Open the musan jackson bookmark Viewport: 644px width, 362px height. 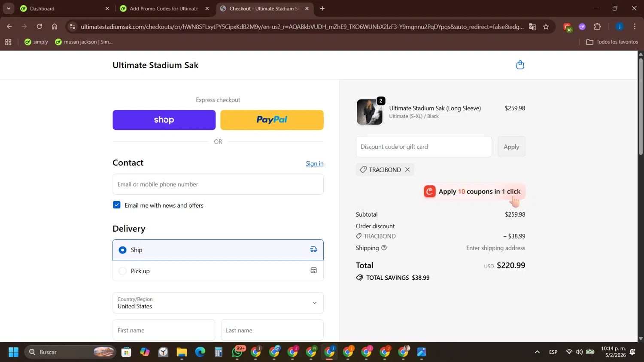[84, 42]
